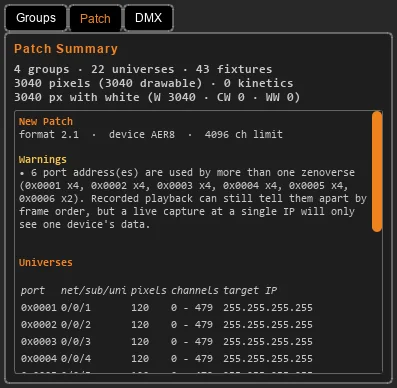Image resolution: width=397 pixels, height=388 pixels.
Task: Click the 'device AER8' text
Action: pyautogui.click(x=142, y=134)
